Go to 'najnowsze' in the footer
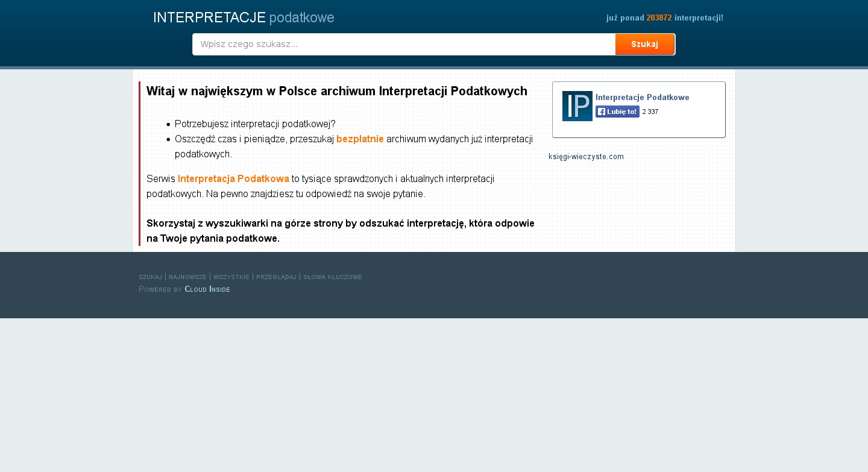The width and height of the screenshot is (868, 472). pyautogui.click(x=187, y=277)
